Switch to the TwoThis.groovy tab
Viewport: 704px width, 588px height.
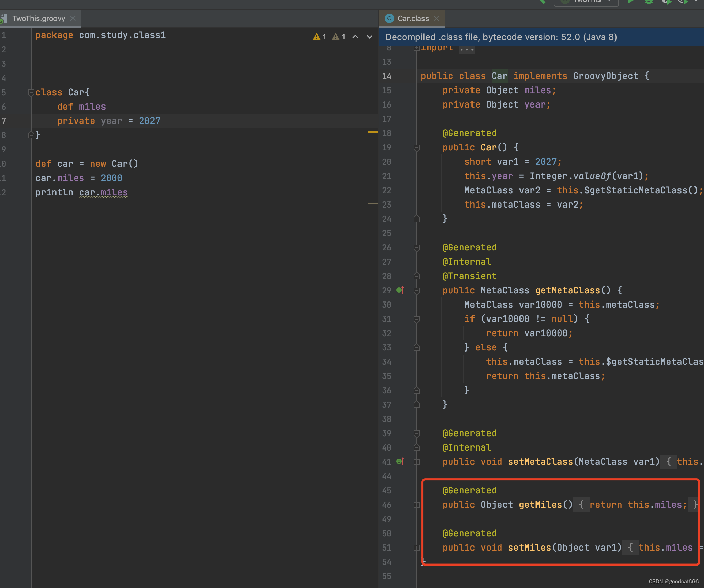38,18
